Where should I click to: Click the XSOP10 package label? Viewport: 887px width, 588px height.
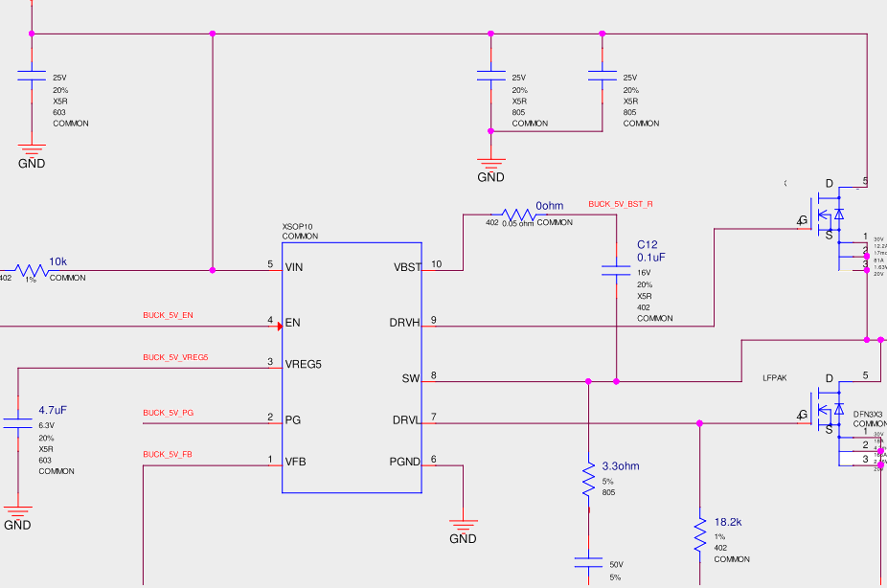tap(297, 227)
